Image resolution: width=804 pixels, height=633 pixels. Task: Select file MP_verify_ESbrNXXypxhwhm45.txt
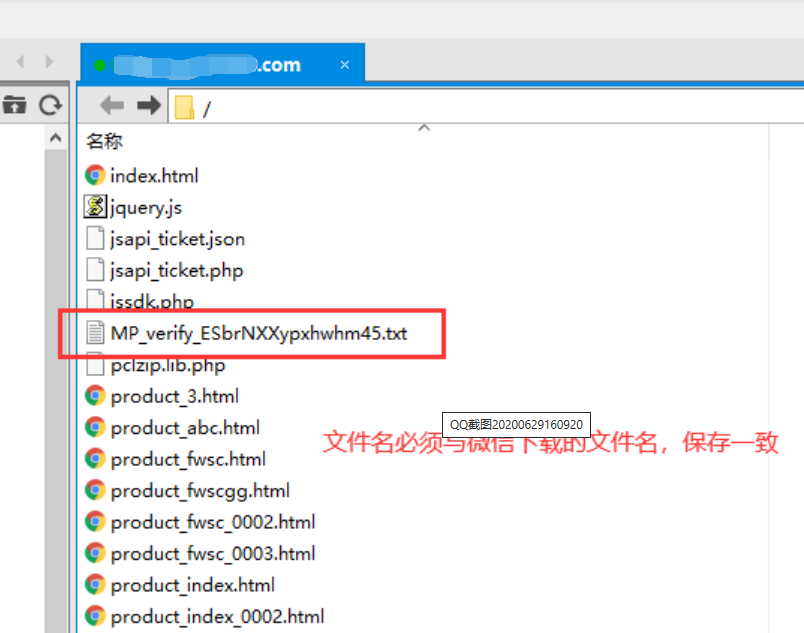259,333
